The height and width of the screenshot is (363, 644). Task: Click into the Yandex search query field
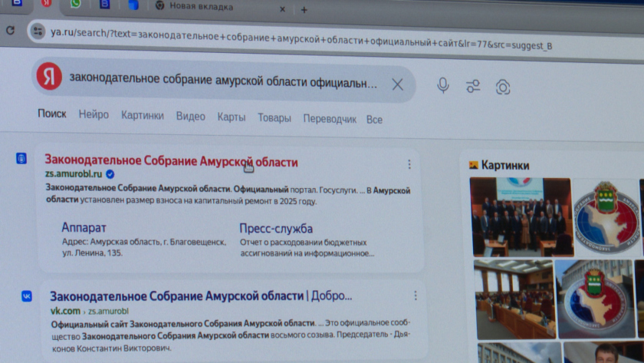click(x=223, y=81)
